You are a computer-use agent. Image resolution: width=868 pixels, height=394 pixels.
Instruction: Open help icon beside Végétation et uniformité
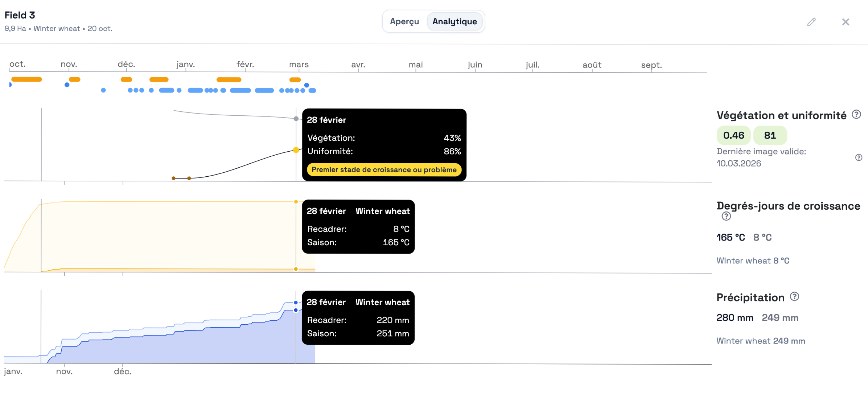tap(856, 115)
